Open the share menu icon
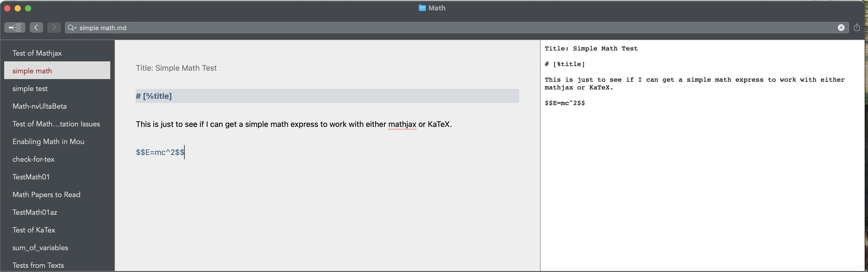The height and width of the screenshot is (272, 868). click(857, 28)
